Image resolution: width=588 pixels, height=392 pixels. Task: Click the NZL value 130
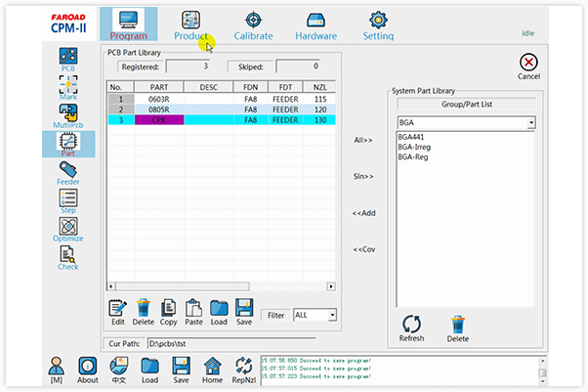coord(319,120)
